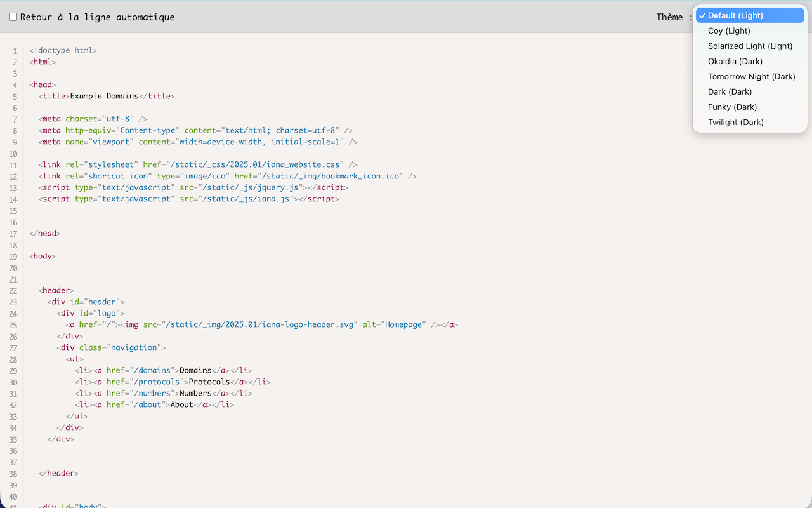Click the iana-logo-header.svg src value
The image size is (812, 508).
click(x=259, y=324)
